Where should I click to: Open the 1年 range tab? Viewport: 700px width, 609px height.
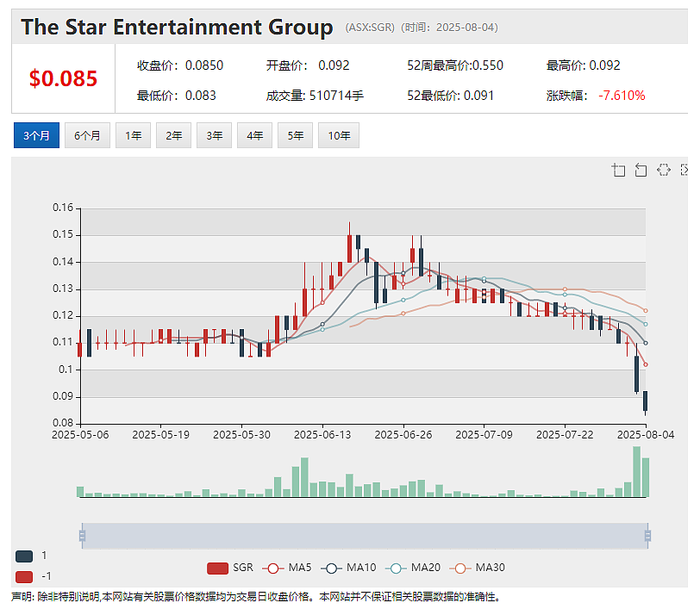click(x=133, y=135)
